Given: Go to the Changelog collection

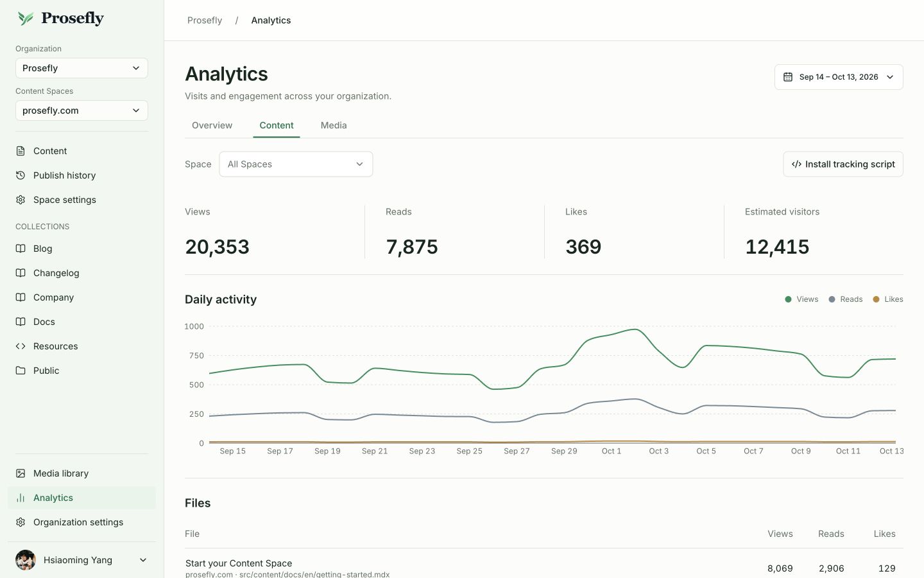Looking at the screenshot, I should pos(81,273).
